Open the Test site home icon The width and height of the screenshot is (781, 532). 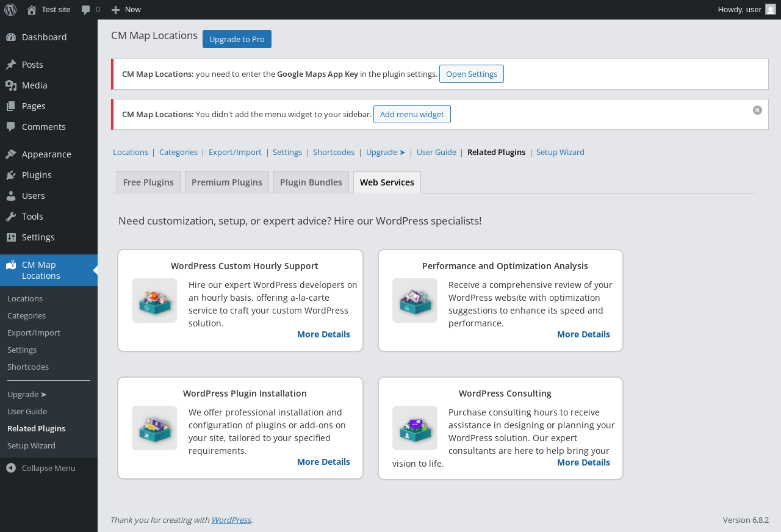coord(32,10)
